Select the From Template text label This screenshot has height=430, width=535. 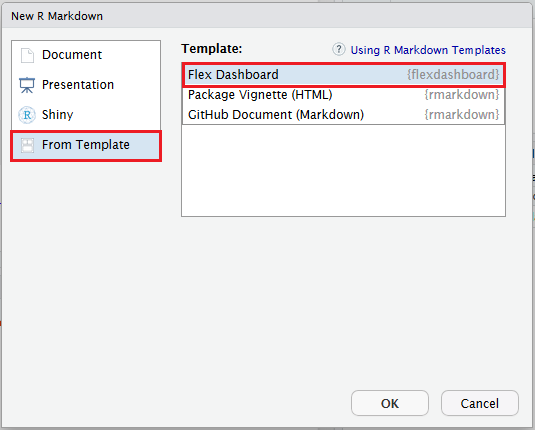point(86,145)
